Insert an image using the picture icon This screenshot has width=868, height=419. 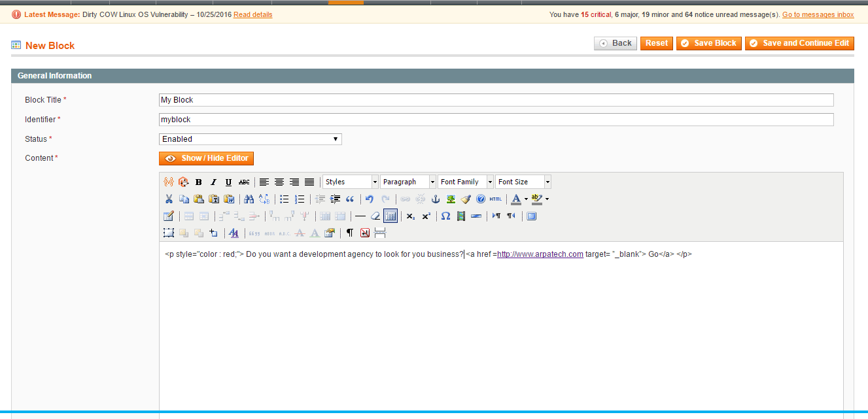click(x=451, y=199)
